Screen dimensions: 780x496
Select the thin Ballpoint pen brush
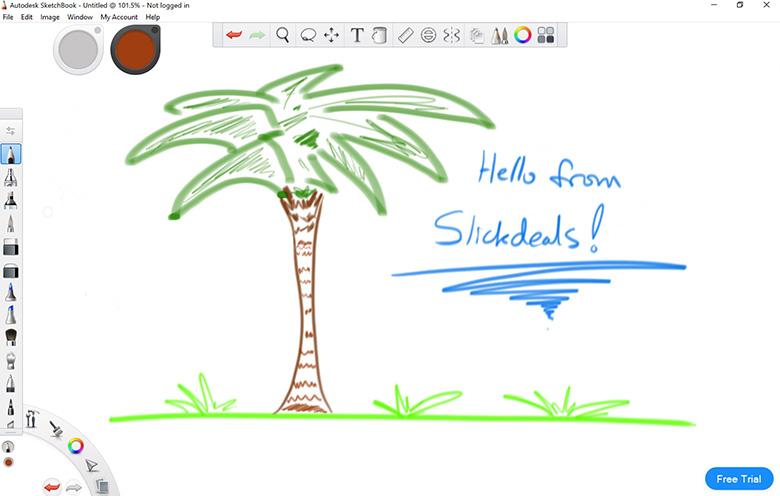[10, 224]
